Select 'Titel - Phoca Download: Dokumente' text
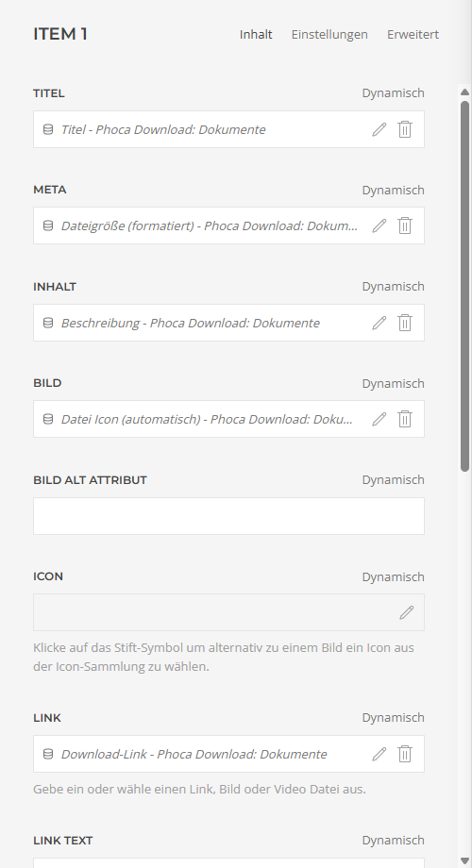The height and width of the screenshot is (868, 472). tap(163, 129)
